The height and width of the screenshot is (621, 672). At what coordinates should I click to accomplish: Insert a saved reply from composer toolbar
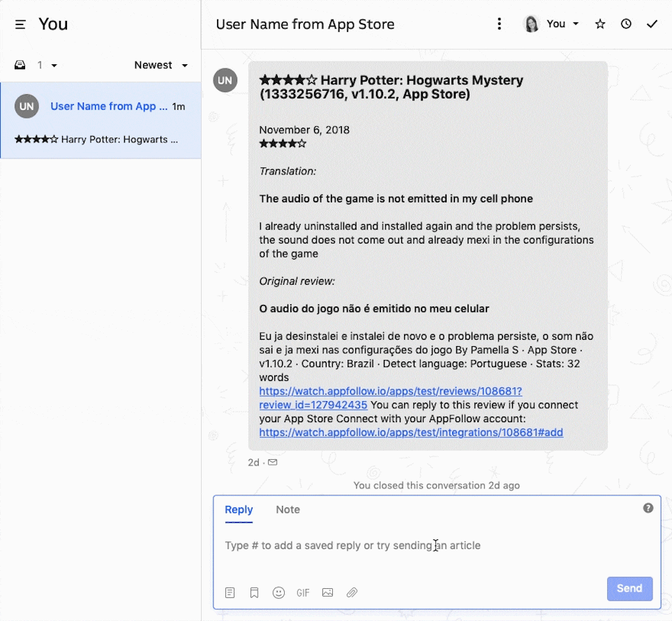pos(230,592)
